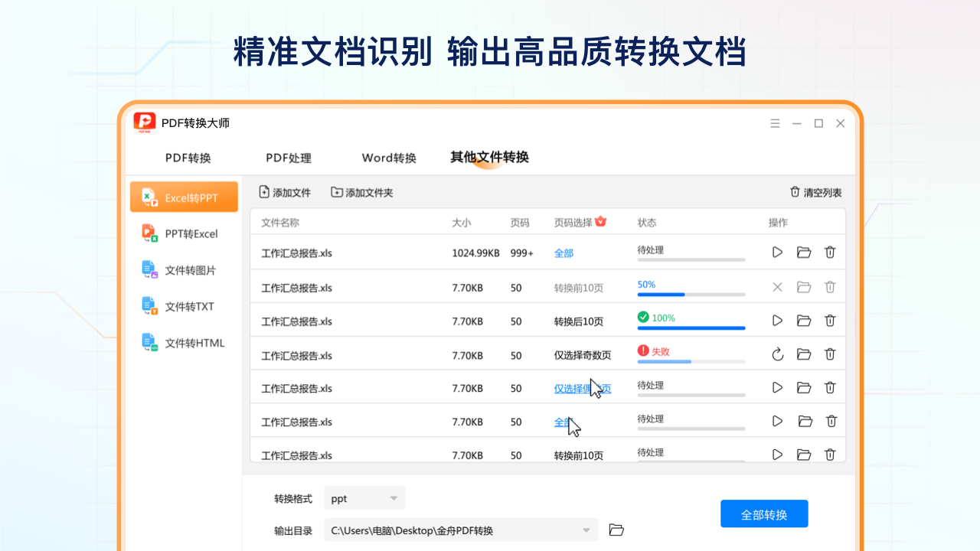
Task: Start converting the 1024.99KB file
Action: tap(776, 252)
